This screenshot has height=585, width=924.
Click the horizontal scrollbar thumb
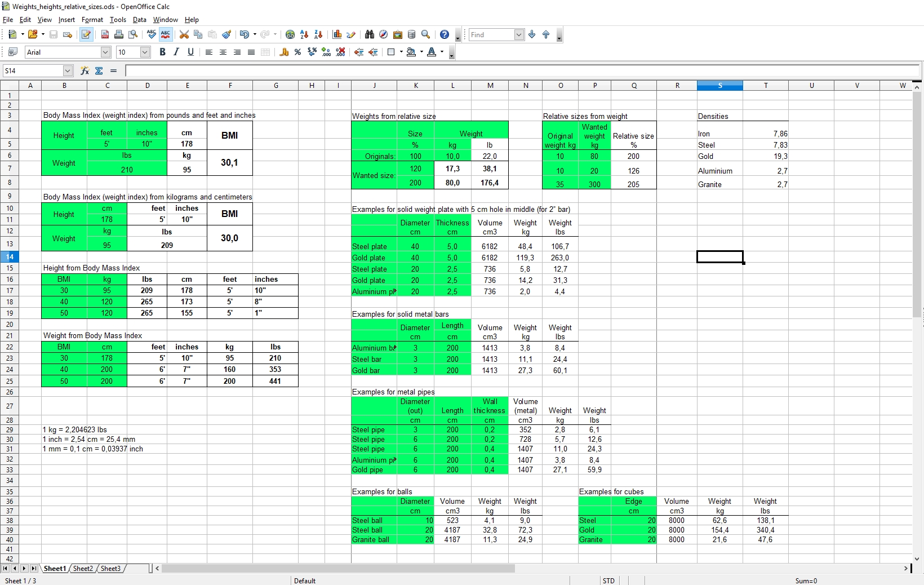pos(338,569)
